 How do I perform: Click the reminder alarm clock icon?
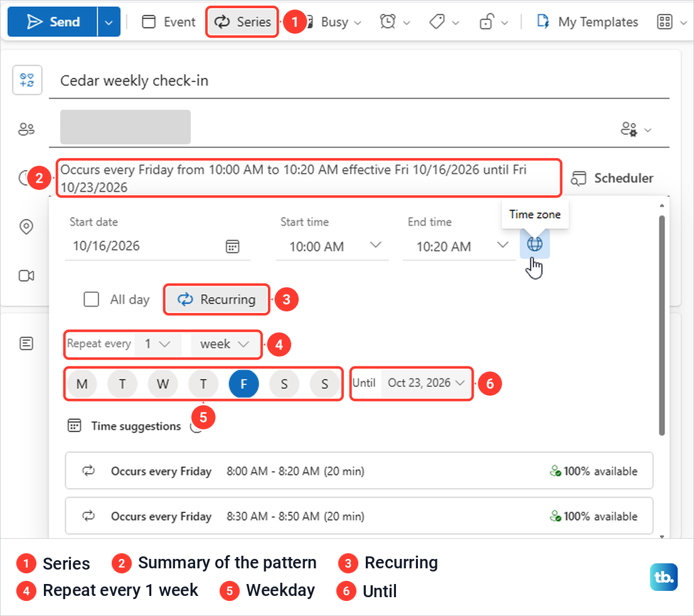[388, 22]
